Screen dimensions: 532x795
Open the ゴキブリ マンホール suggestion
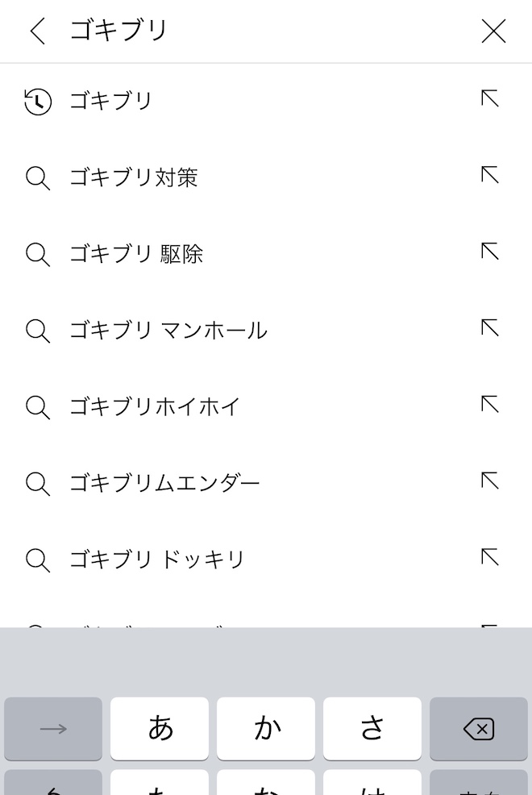[x=168, y=331]
